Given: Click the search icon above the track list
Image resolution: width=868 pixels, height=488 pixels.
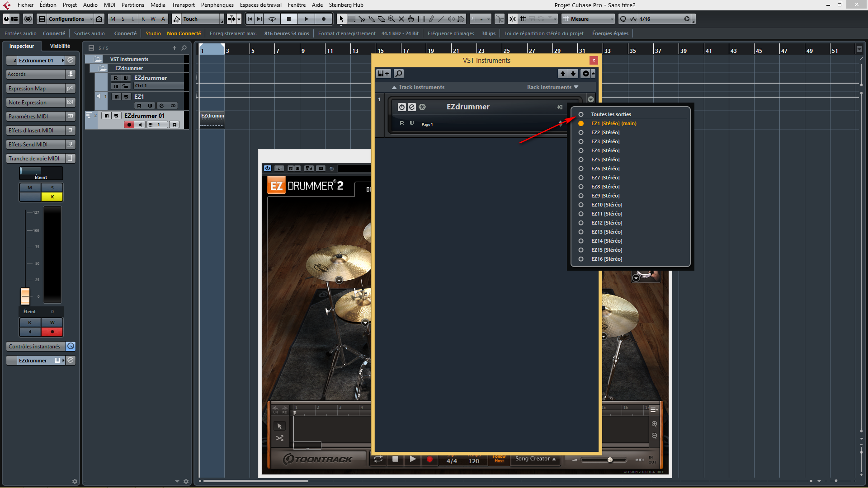Looking at the screenshot, I should click(x=184, y=48).
